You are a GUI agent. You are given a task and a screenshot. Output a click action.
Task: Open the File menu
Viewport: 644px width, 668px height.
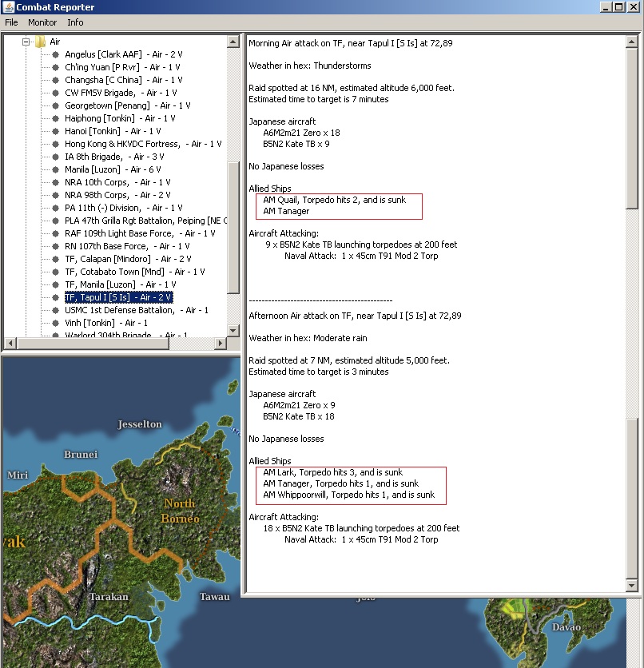coord(11,22)
